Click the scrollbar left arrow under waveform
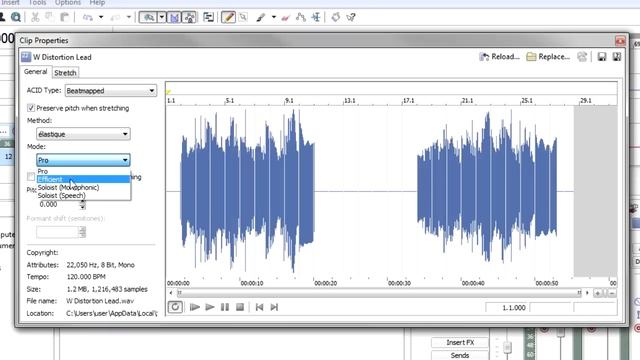 171,293
